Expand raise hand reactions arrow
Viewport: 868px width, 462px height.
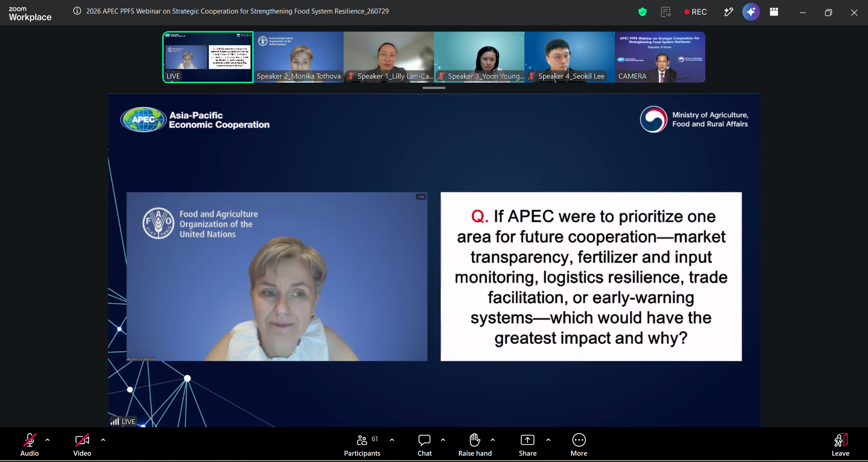pyautogui.click(x=493, y=440)
